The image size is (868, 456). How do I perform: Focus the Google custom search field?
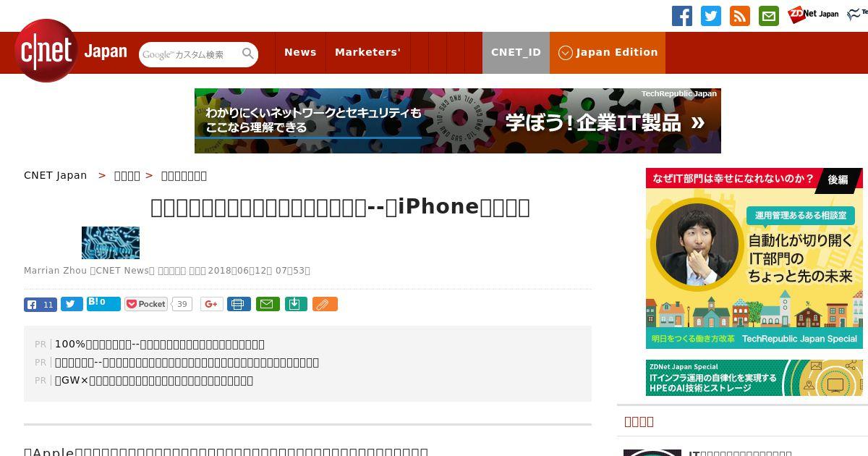pyautogui.click(x=190, y=54)
